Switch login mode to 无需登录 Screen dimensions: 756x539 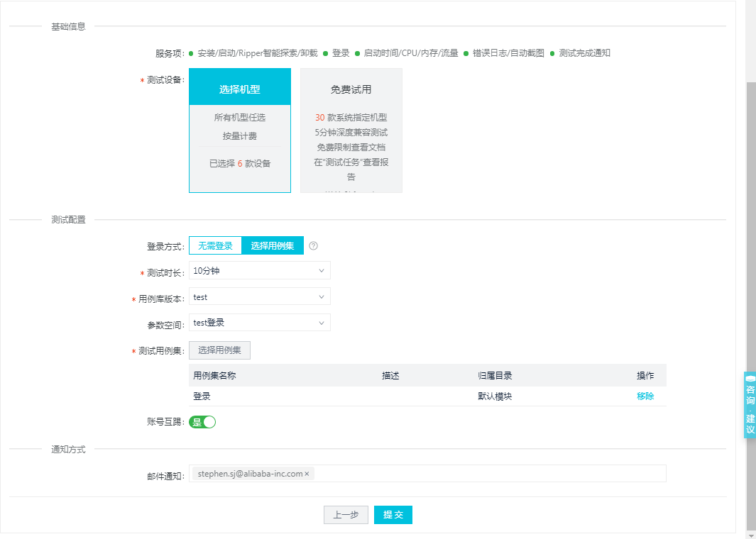tap(214, 245)
